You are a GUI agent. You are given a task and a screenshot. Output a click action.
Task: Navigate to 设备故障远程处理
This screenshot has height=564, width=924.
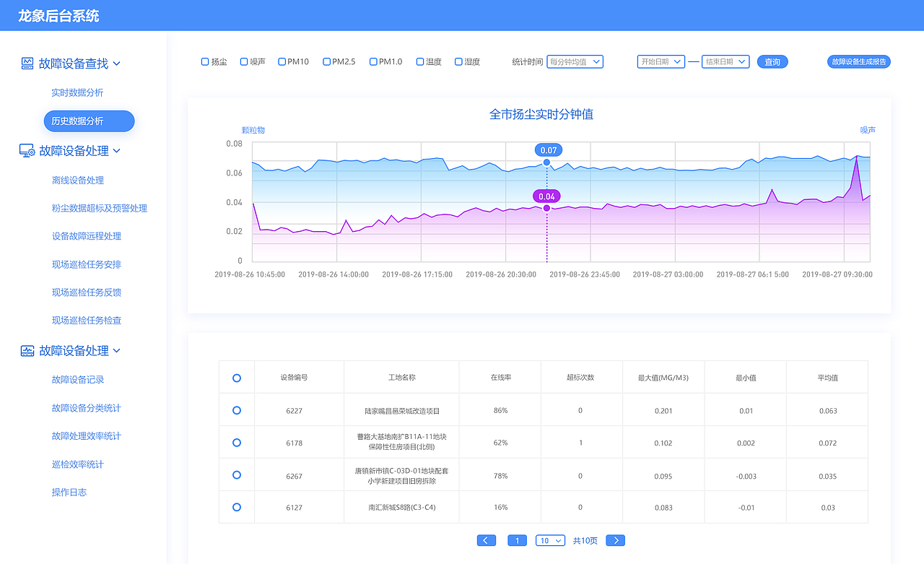[87, 236]
